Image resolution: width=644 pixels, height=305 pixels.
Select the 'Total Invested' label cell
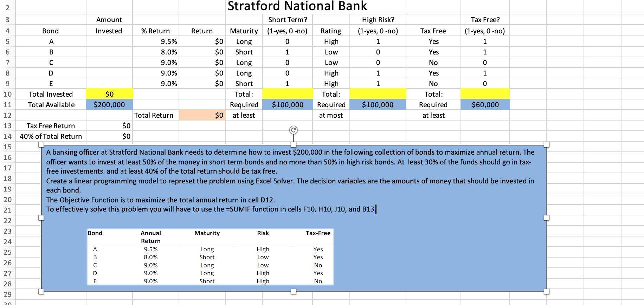point(51,94)
